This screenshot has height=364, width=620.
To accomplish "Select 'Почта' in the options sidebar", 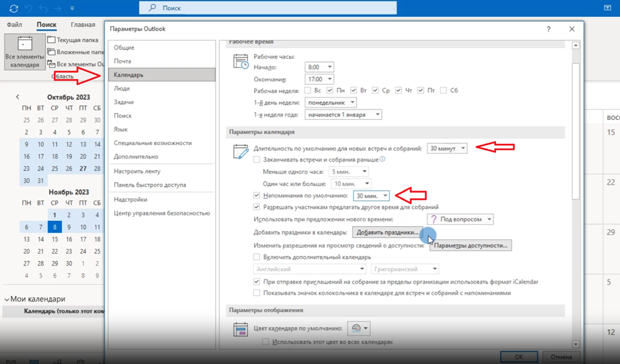I will coord(123,61).
